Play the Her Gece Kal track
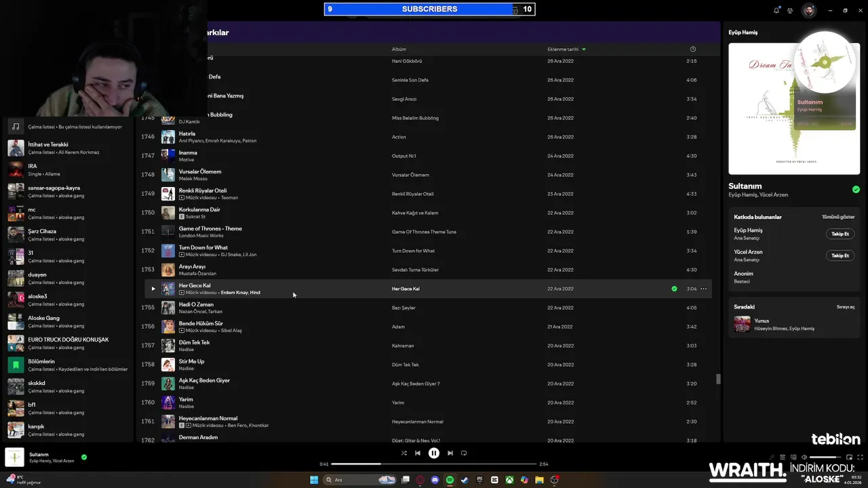 [153, 289]
